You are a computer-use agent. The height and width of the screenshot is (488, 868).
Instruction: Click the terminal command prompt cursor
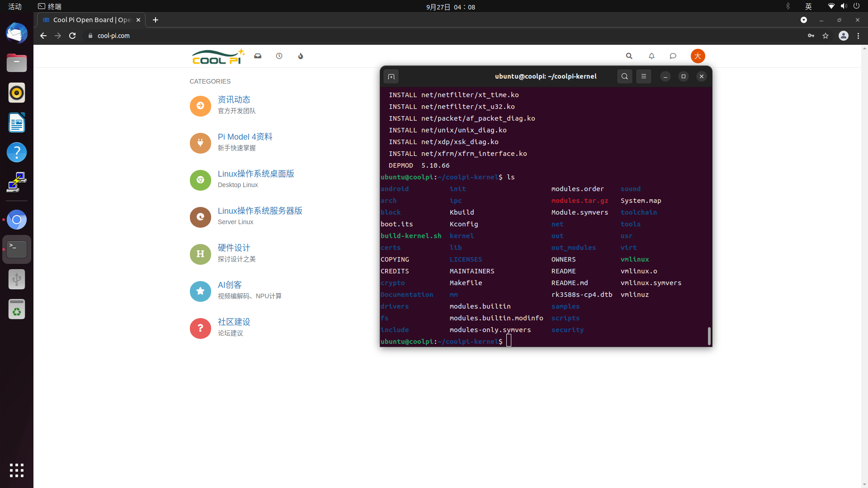pyautogui.click(x=509, y=341)
